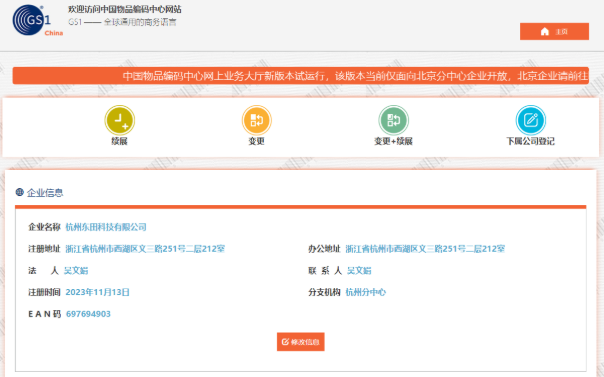Click the 企业信息 section heading

point(45,192)
